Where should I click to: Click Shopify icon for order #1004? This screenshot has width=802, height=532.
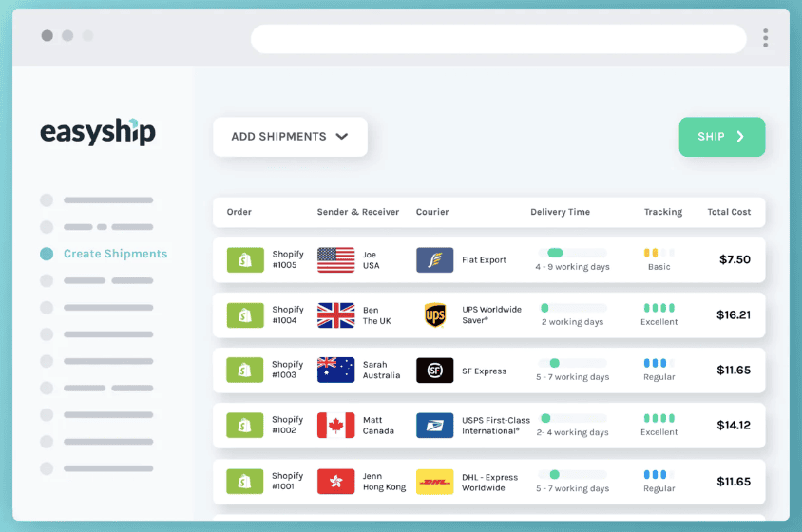tap(245, 315)
